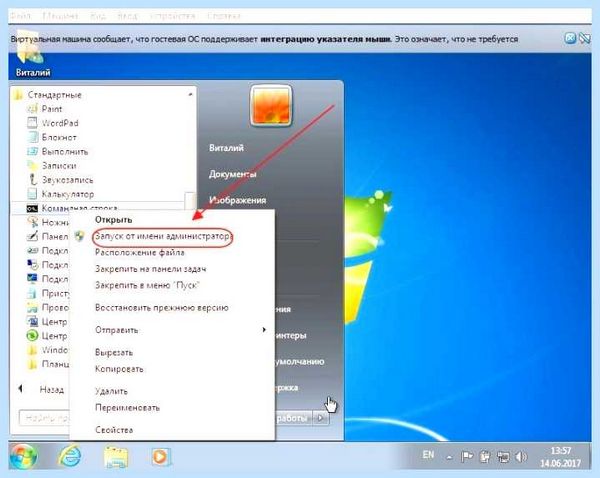Open the Устройства menu
Image resolution: width=600 pixels, height=478 pixels.
173,16
